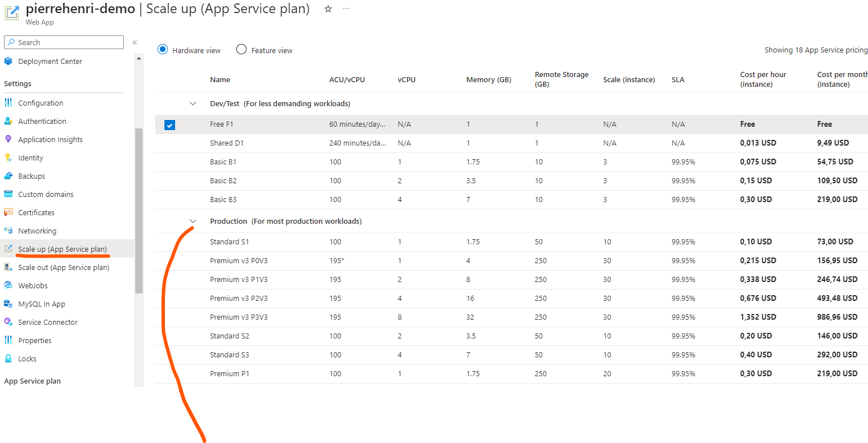Click the Scale up plan icon

point(8,249)
